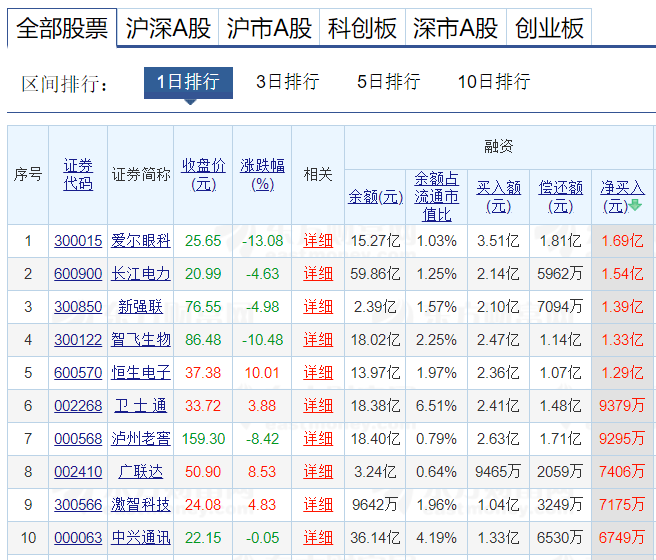This screenshot has height=560, width=656.
Task: Open the 创业板 tab
Action: click(549, 28)
